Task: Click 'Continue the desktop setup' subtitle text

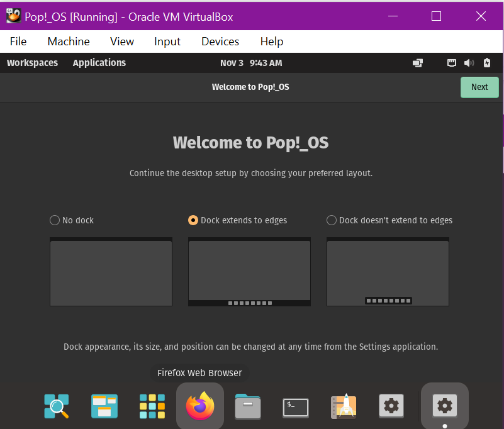Action: [250, 173]
